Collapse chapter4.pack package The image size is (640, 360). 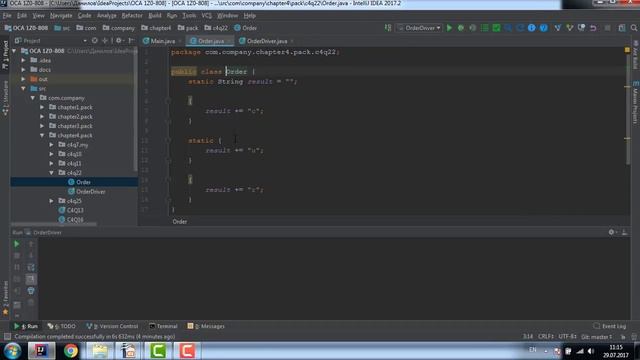42,136
